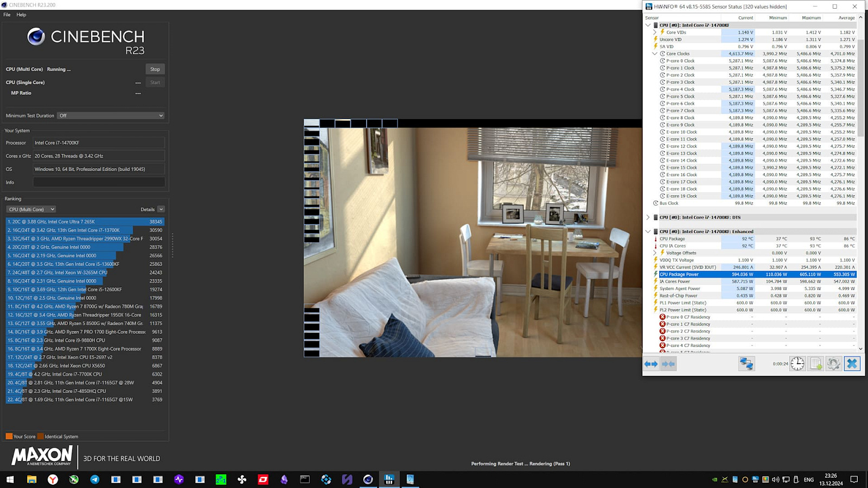Open the green 2P1 taskbar app

point(221,479)
